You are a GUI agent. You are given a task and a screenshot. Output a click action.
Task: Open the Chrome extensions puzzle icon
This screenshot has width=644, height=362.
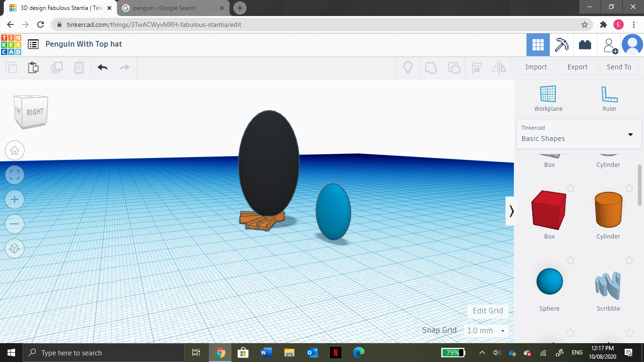coord(603,25)
